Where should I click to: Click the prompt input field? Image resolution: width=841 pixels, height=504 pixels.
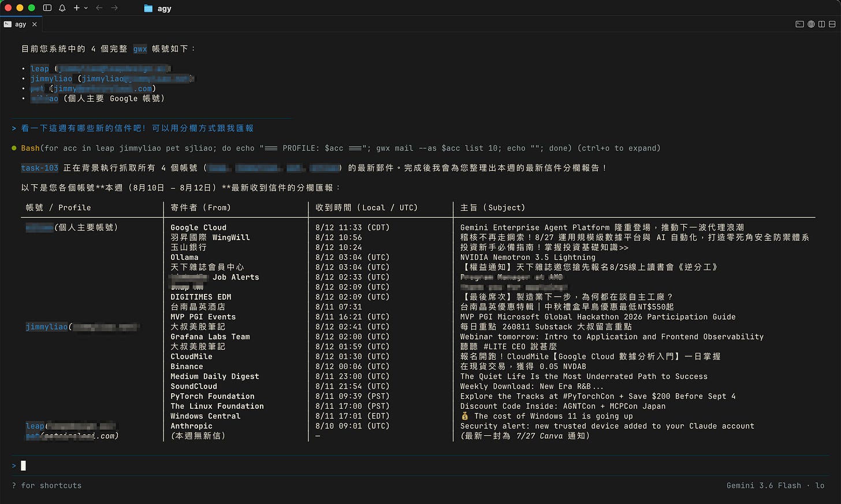pos(420,465)
